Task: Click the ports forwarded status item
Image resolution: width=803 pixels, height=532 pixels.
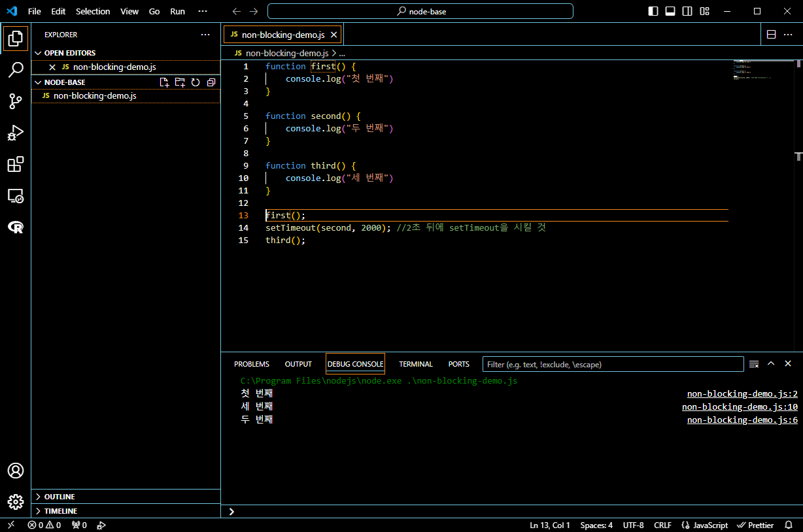Action: (79, 525)
